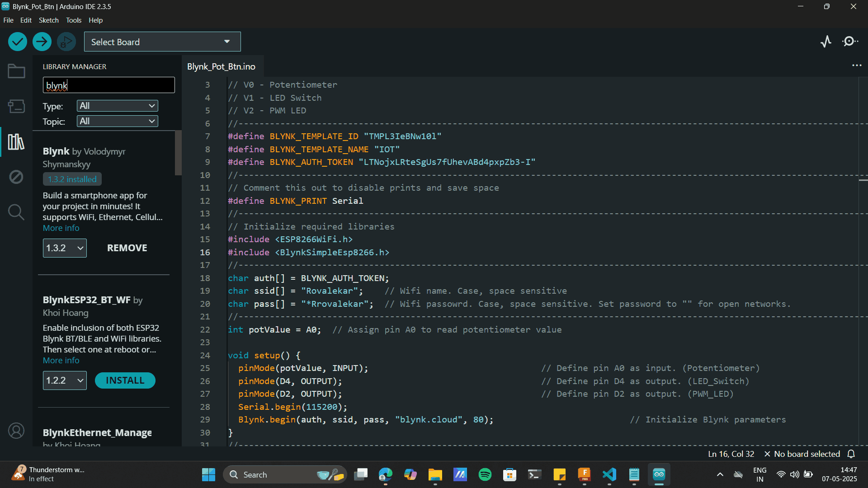Click the Upload arrow button
This screenshot has height=488, width=868.
pos(42,42)
